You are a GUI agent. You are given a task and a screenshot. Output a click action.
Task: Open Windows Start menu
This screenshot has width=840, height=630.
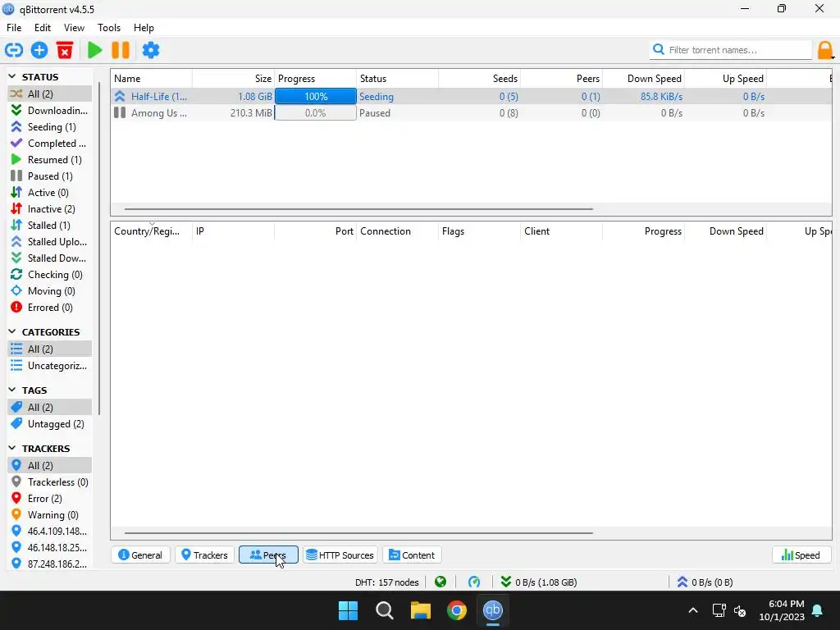point(348,610)
